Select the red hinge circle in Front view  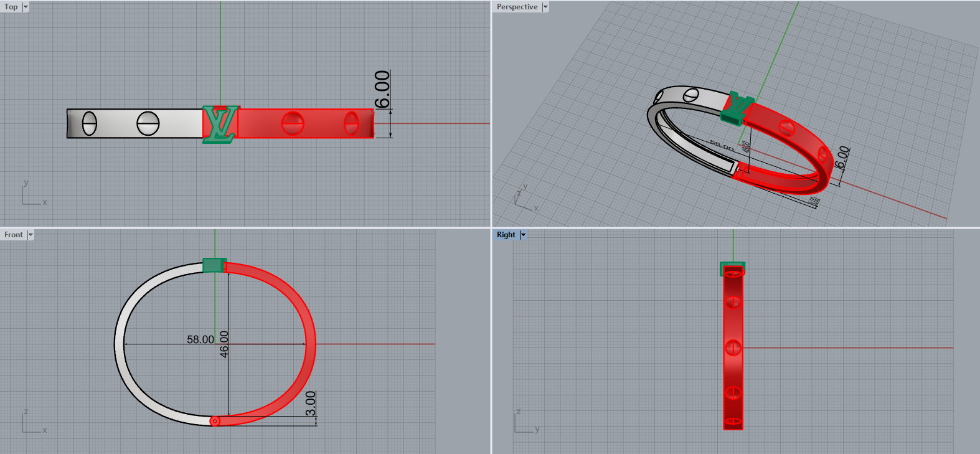215,421
